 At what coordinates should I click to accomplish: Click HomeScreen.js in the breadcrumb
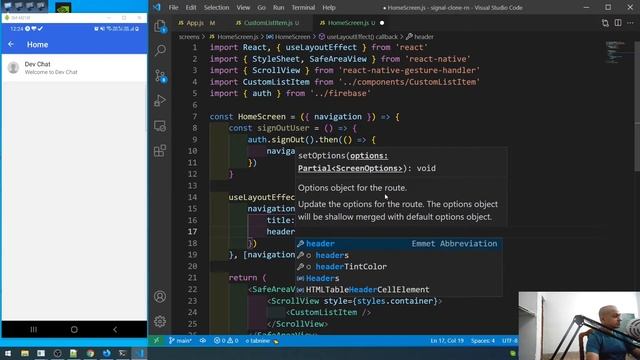pos(234,37)
